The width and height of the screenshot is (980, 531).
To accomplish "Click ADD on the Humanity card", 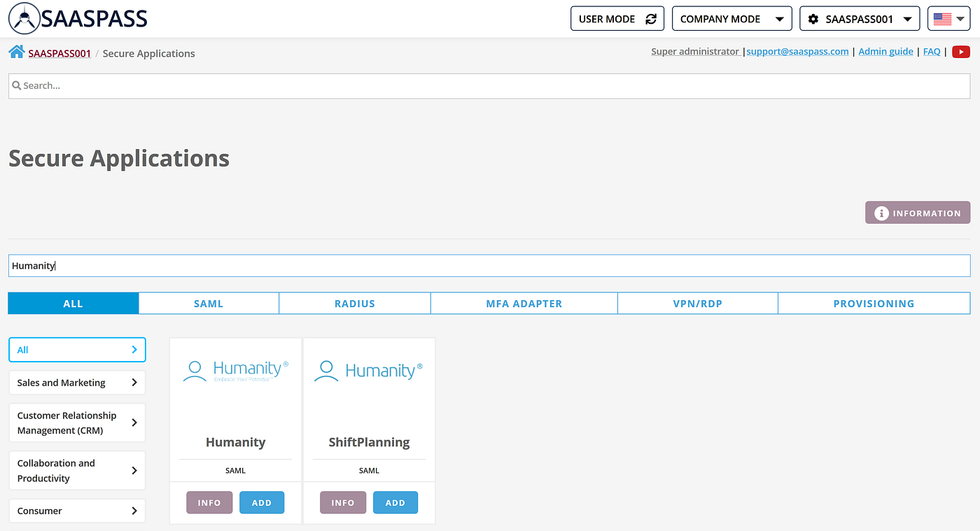I will click(262, 502).
